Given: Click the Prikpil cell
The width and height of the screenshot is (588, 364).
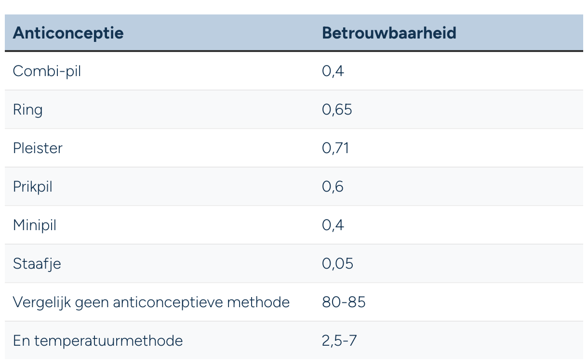Looking at the screenshot, I should pyautogui.click(x=33, y=186).
